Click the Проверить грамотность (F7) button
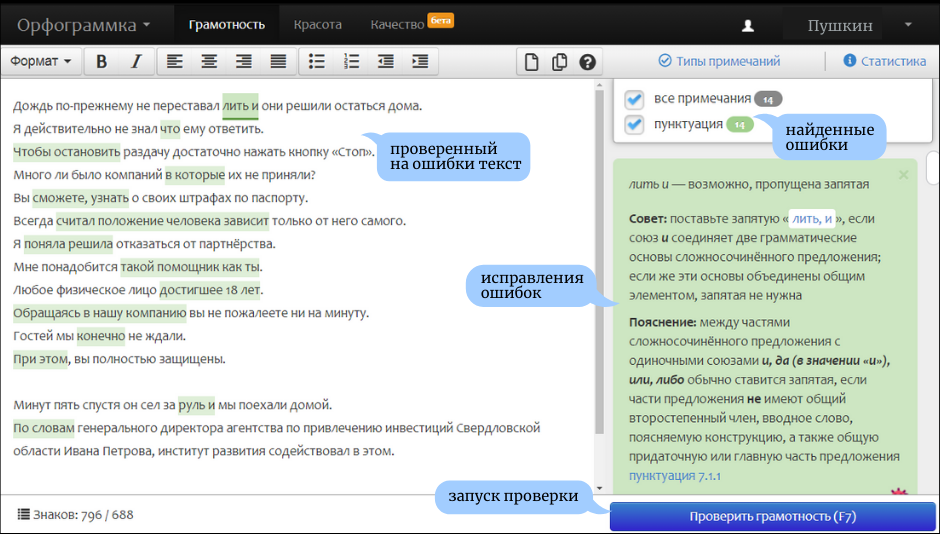940x534 pixels. [772, 517]
